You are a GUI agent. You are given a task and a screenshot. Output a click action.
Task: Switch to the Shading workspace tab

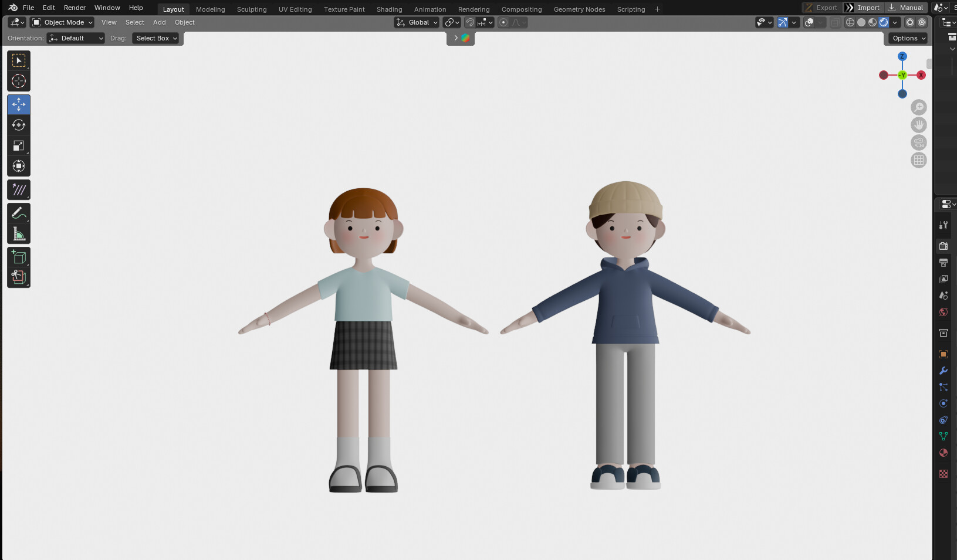point(389,9)
